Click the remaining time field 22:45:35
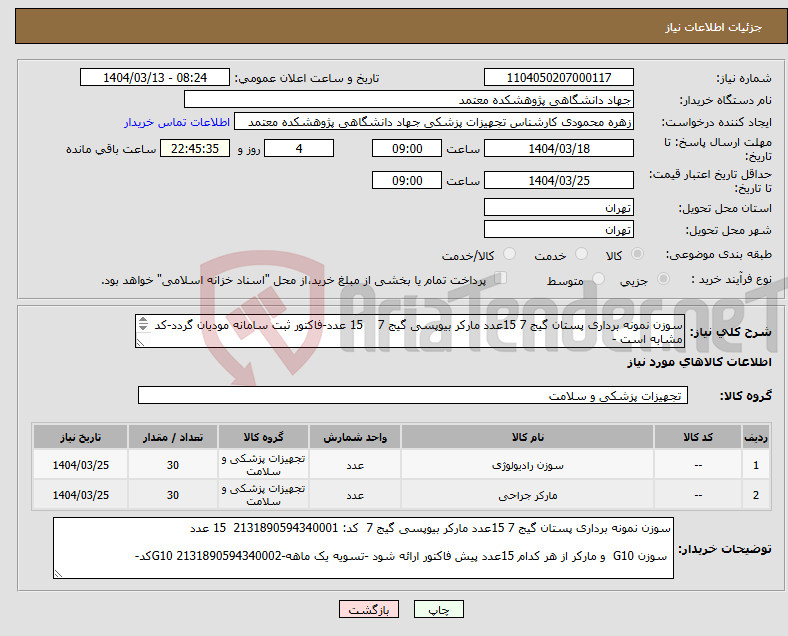The height and width of the screenshot is (636, 788). (195, 149)
